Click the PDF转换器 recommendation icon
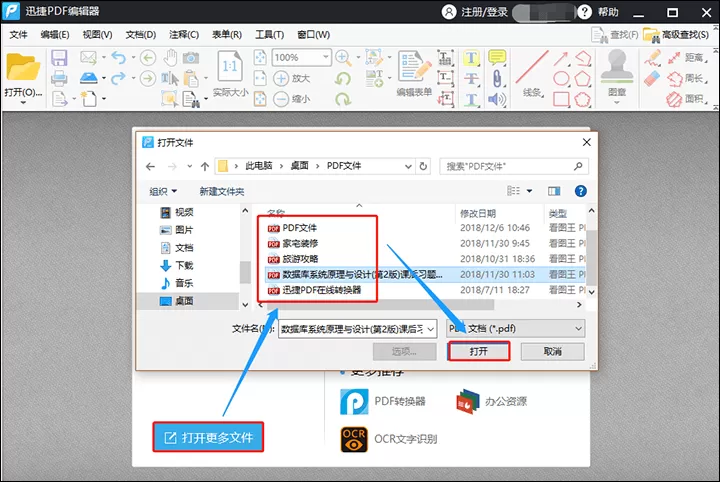Image resolution: width=720 pixels, height=482 pixels. [354, 402]
